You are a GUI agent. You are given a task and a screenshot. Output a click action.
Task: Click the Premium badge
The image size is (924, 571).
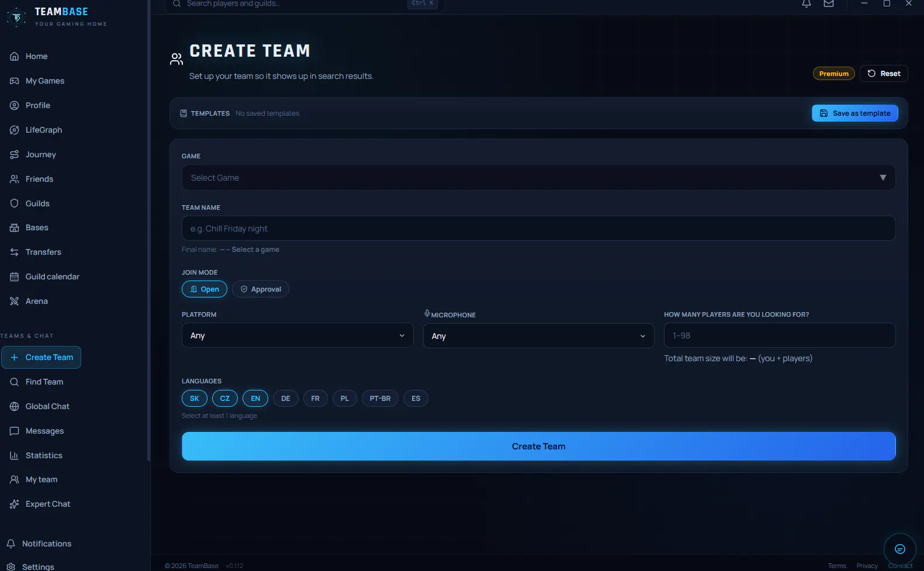click(x=834, y=74)
